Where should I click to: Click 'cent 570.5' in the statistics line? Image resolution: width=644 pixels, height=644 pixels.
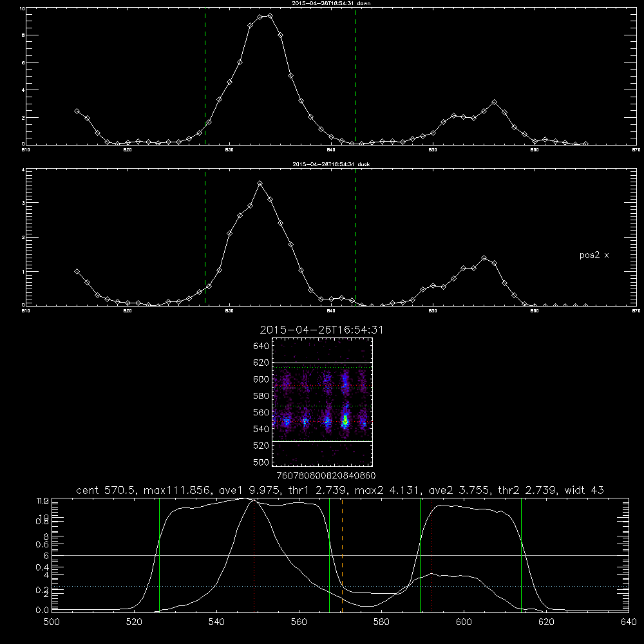pos(108,490)
